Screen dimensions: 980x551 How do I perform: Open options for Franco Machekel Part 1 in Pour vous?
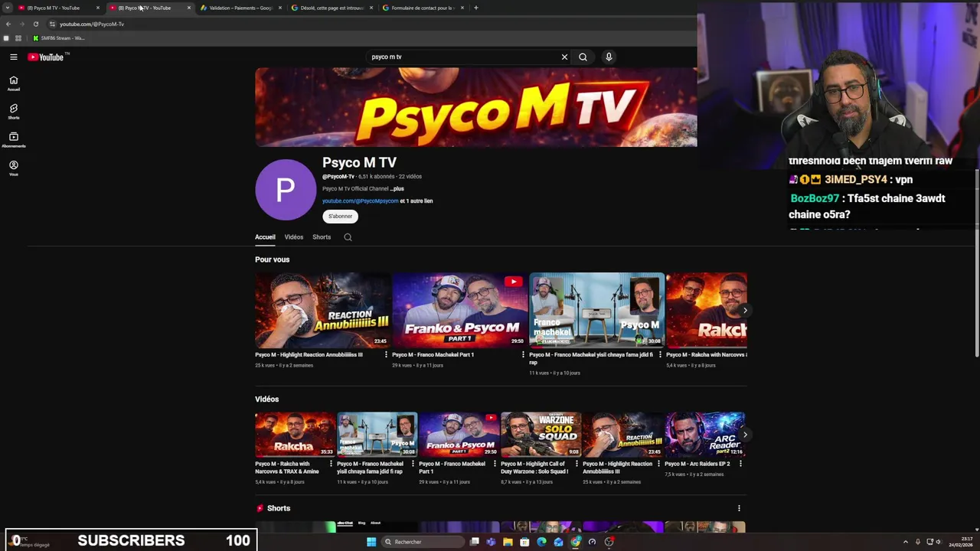pyautogui.click(x=523, y=355)
